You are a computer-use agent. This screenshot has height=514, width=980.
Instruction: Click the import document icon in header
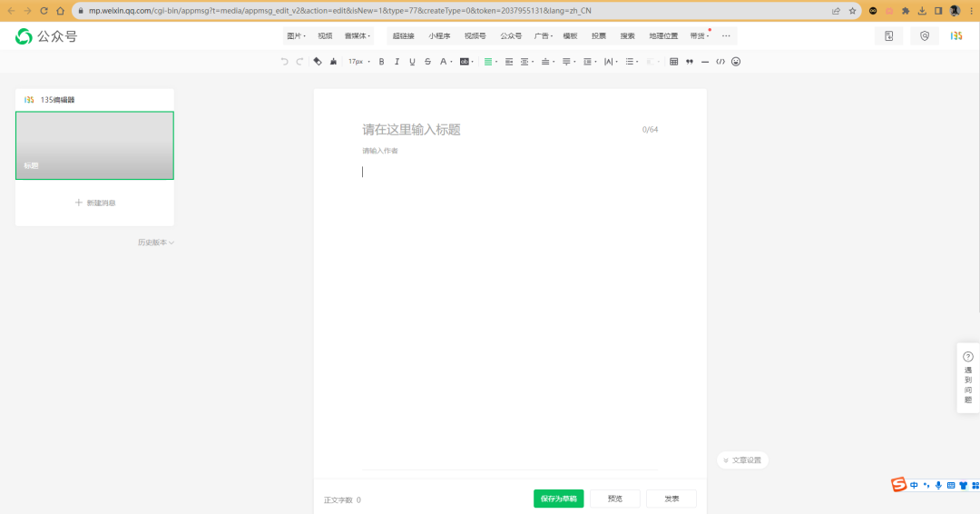pyautogui.click(x=888, y=36)
